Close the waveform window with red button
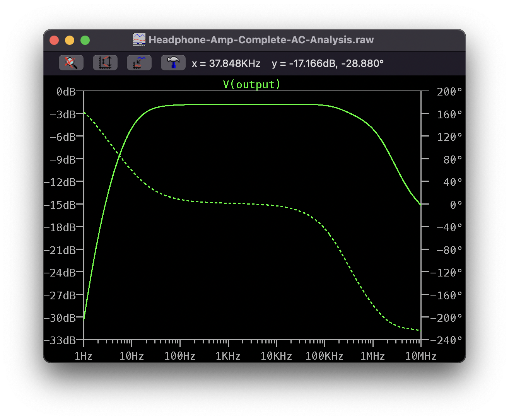The height and width of the screenshot is (420, 509). click(54, 40)
